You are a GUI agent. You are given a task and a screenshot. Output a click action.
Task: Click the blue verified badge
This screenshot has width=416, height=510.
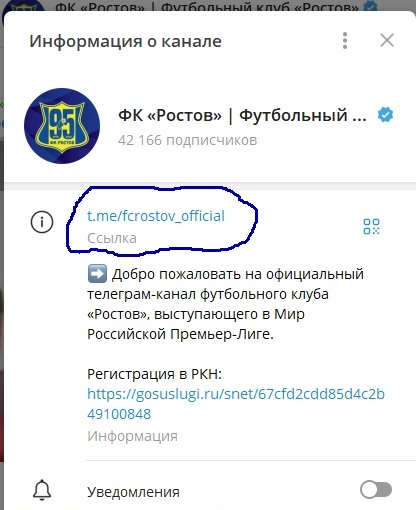click(x=385, y=115)
